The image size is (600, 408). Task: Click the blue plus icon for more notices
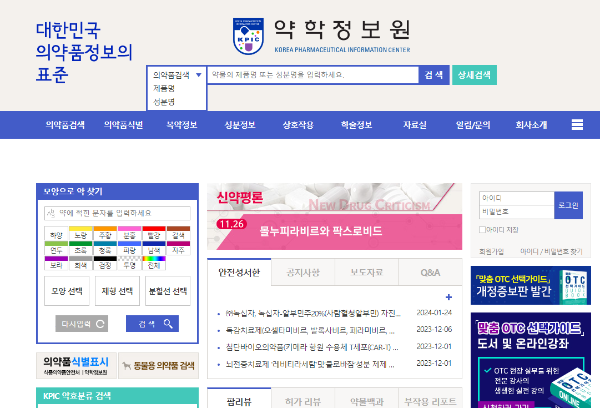click(x=449, y=297)
